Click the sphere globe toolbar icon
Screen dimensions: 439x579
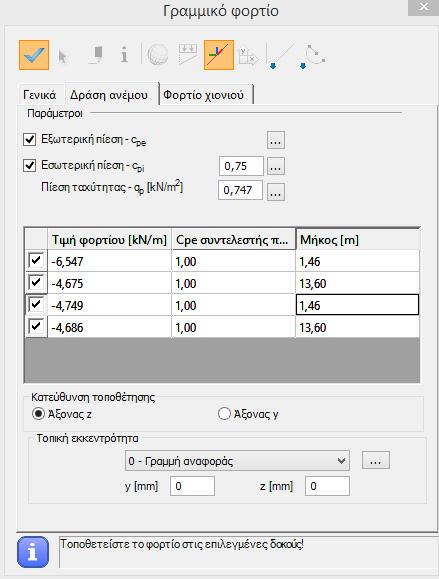click(x=158, y=55)
